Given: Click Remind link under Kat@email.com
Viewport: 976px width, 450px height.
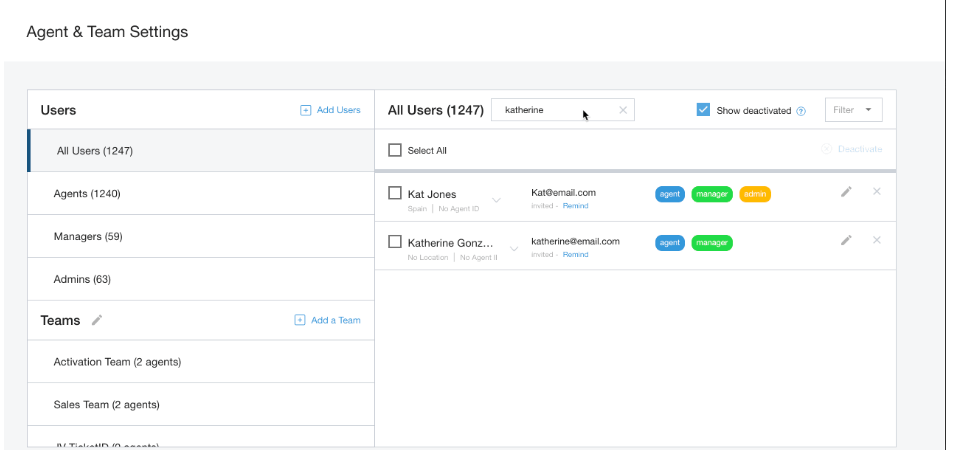Looking at the screenshot, I should coord(576,206).
